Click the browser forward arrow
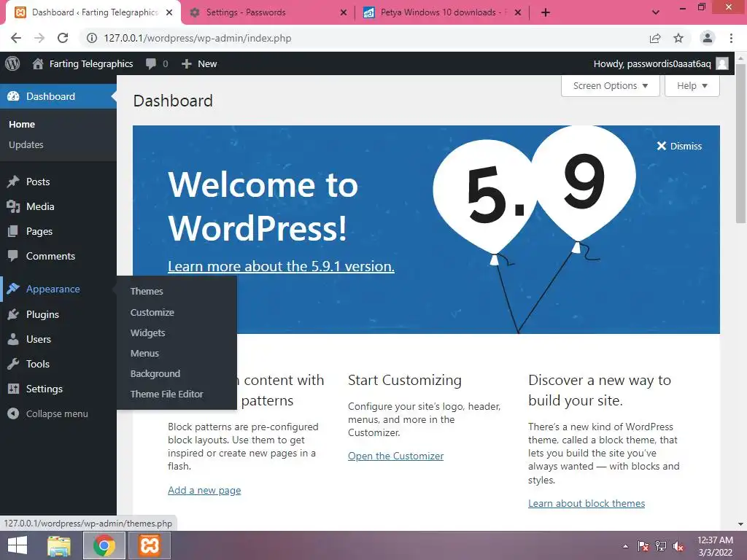The width and height of the screenshot is (747, 560). 39,38
